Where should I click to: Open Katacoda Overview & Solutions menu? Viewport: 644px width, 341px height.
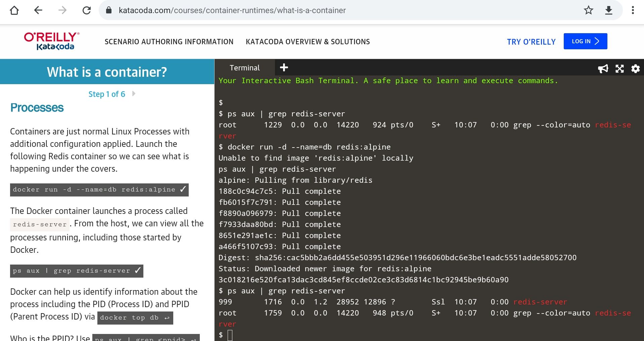[x=308, y=42]
